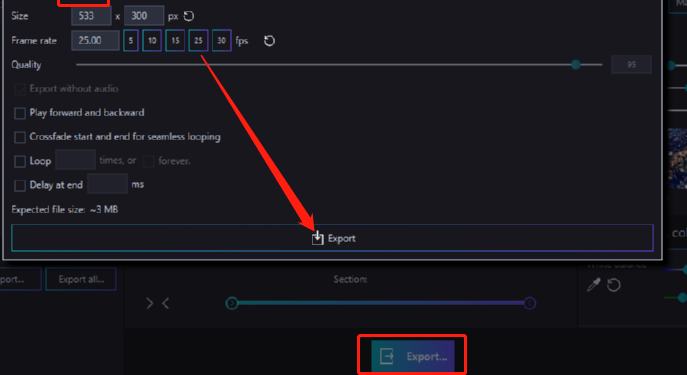This screenshot has width=687, height=375.
Task: Reset the frame rate with its reset icon
Action: tap(269, 41)
